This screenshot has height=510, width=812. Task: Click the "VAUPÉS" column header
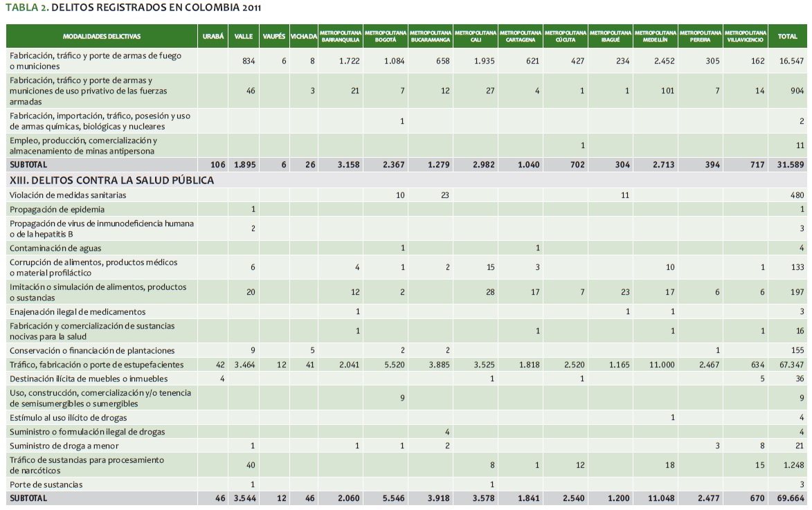(274, 37)
